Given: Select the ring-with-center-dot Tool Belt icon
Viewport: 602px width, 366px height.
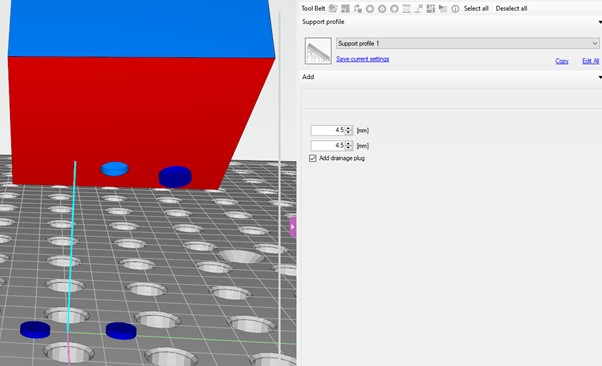Looking at the screenshot, I should (x=382, y=8).
